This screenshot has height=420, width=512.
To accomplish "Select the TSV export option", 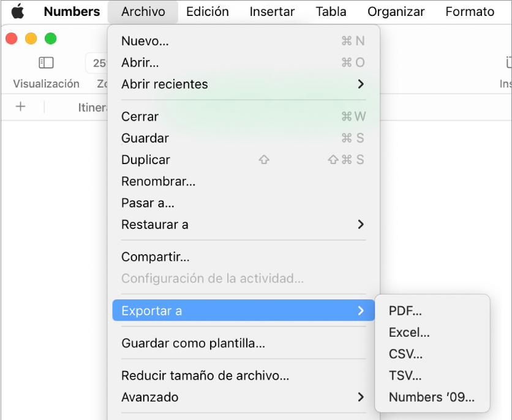I will 405,375.
